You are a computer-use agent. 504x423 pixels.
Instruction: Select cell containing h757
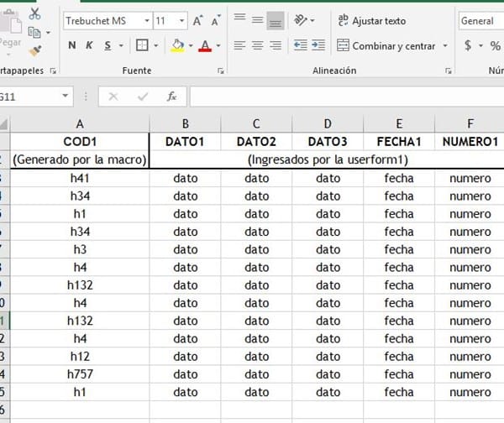click(80, 374)
